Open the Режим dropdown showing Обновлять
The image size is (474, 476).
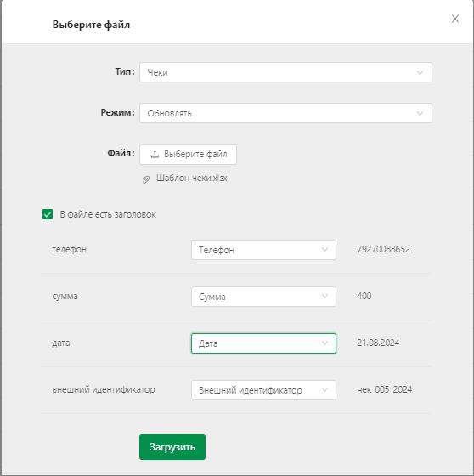[x=285, y=113]
